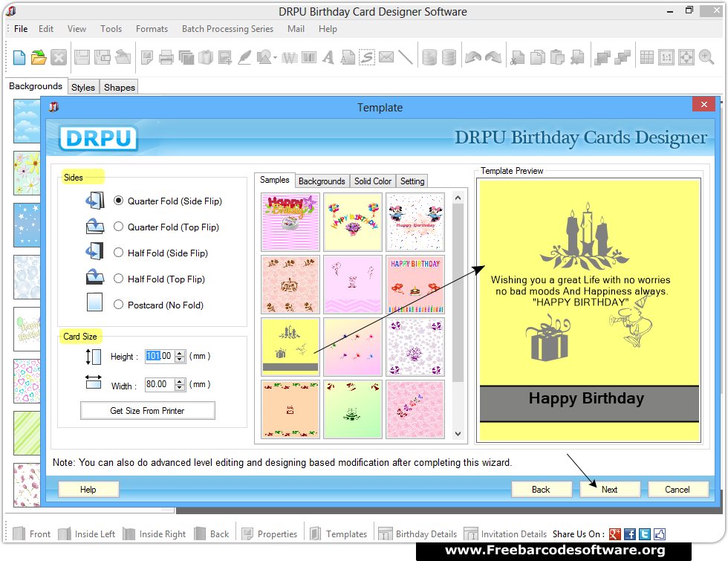Share on Facebook icon
This screenshot has width=728, height=561.
[x=630, y=534]
